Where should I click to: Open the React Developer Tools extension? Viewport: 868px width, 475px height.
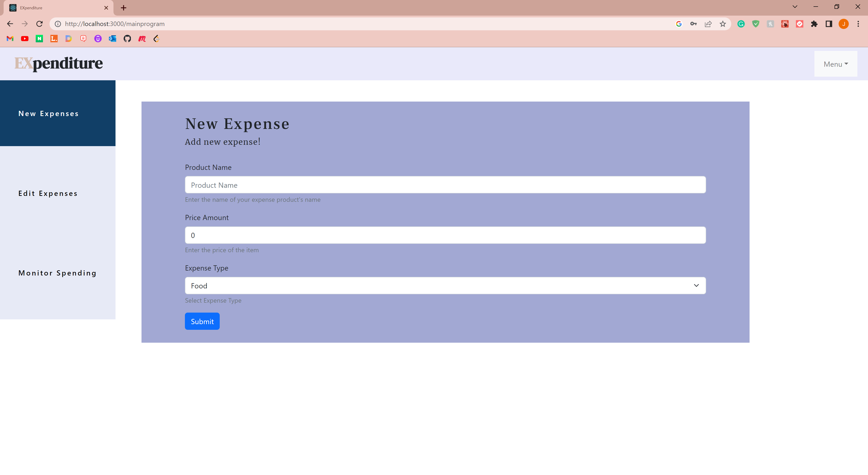pos(785,24)
